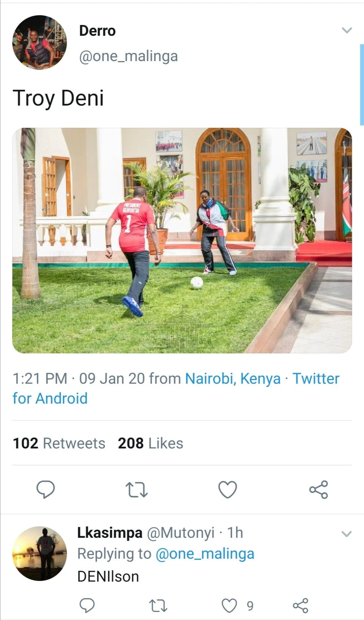Reply to Derro's Troy Deni tweet

pyautogui.click(x=45, y=489)
